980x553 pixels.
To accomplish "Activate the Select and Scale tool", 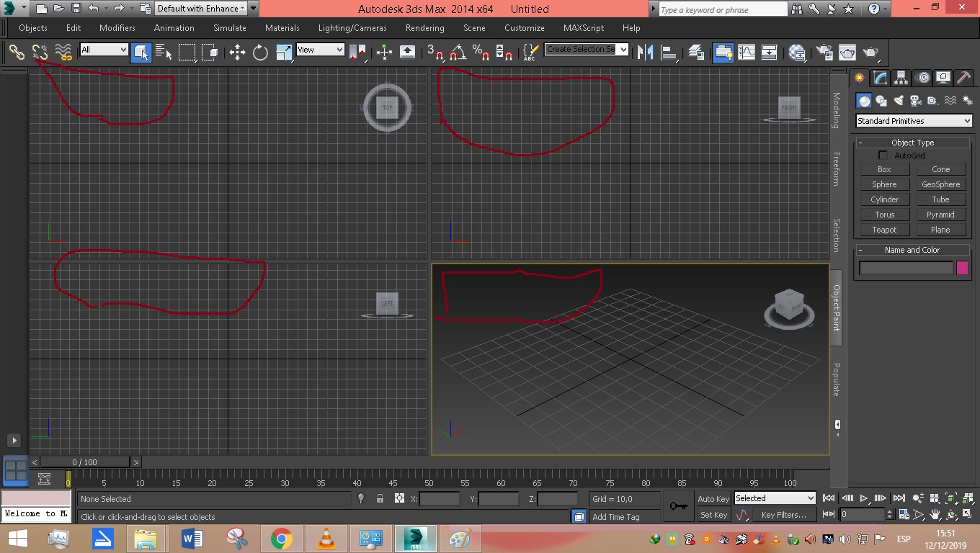I will click(283, 52).
